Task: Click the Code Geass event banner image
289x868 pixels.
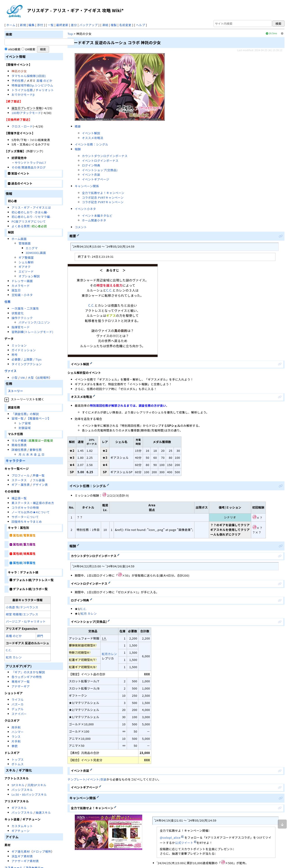Action: coord(120,87)
